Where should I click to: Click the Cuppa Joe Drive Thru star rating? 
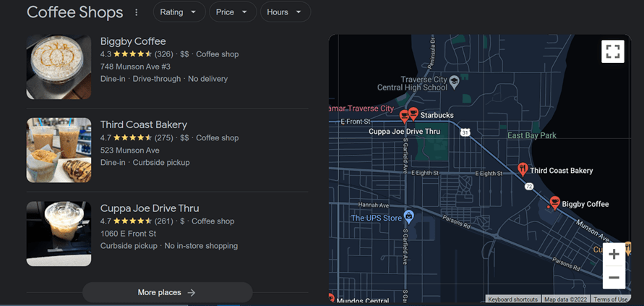[133, 221]
